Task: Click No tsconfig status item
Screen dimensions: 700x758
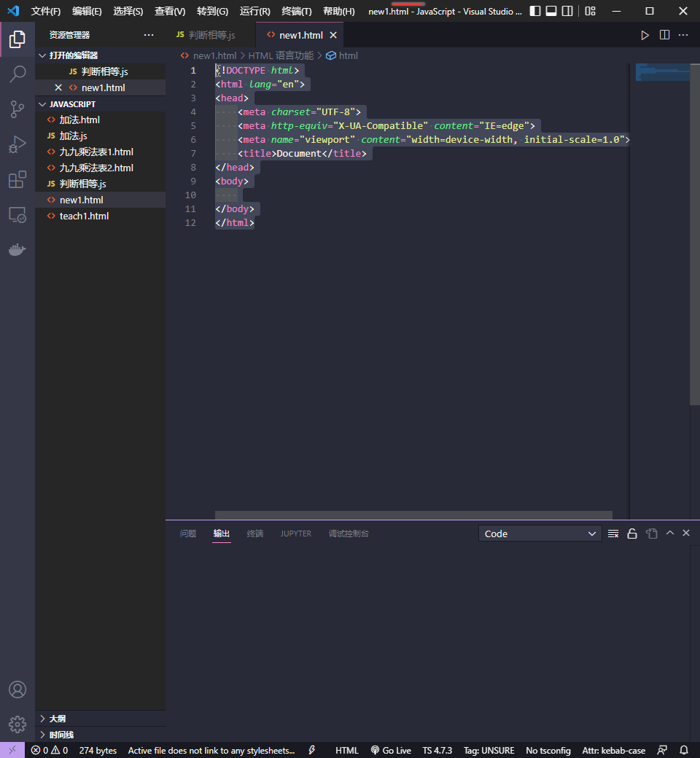Action: 548,750
